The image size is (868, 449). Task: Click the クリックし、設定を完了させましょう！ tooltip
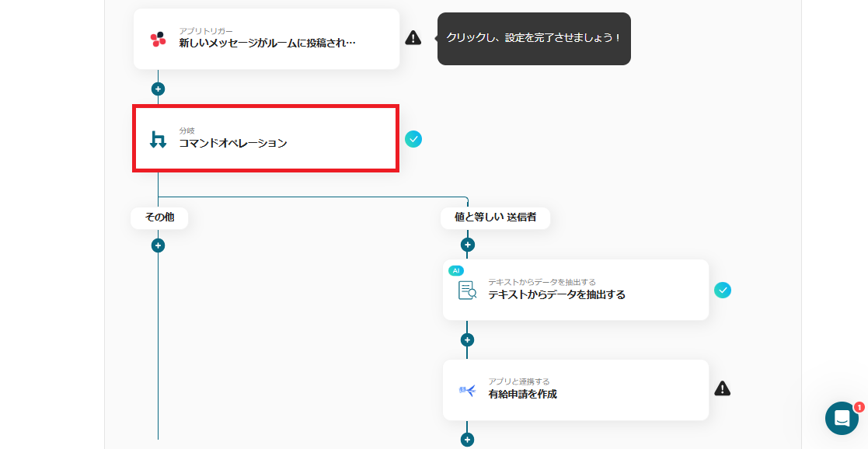click(534, 39)
